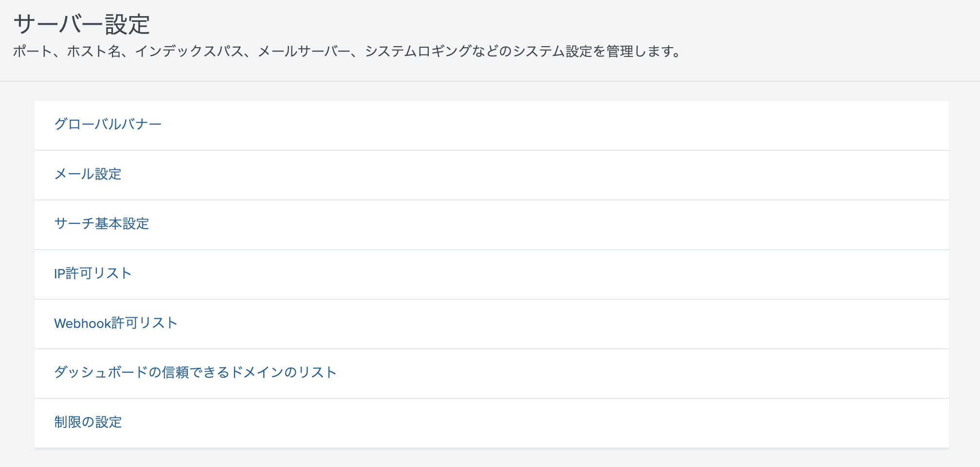The image size is (980, 467).
Task: Click the サーバー設定 page heading
Action: (x=83, y=21)
